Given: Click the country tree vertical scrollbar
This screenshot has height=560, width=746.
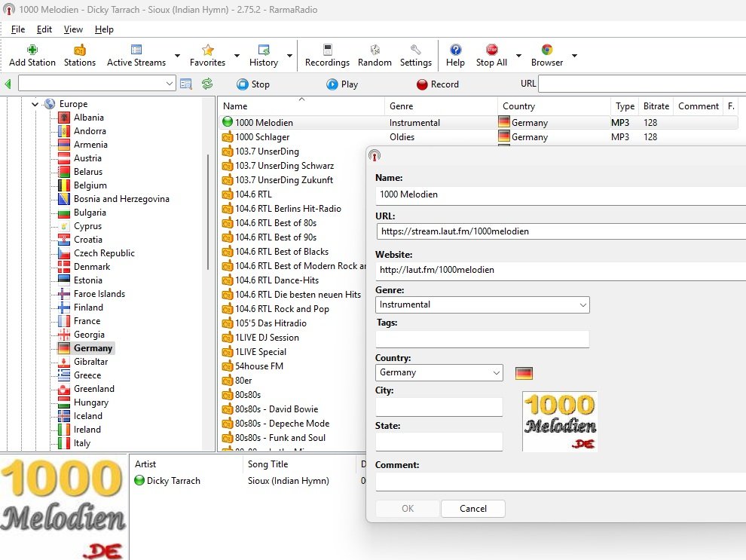Looking at the screenshot, I should click(x=208, y=213).
